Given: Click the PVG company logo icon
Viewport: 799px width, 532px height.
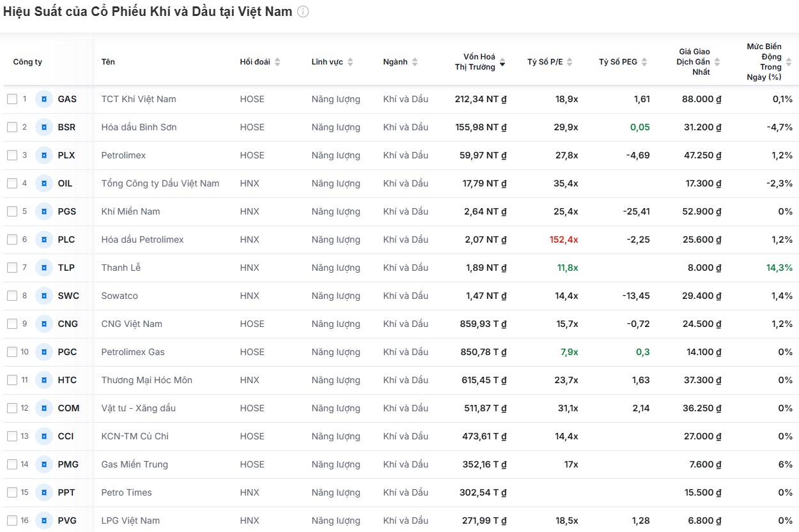Looking at the screenshot, I should (x=44, y=521).
